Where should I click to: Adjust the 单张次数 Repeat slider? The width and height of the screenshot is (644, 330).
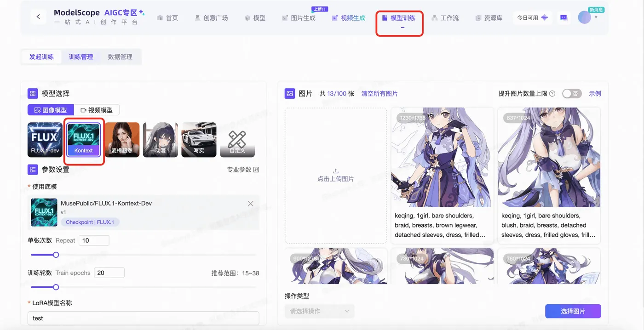point(56,255)
